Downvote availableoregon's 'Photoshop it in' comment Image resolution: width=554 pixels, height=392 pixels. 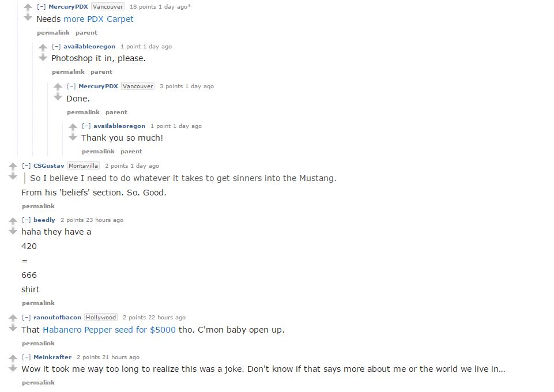click(43, 58)
